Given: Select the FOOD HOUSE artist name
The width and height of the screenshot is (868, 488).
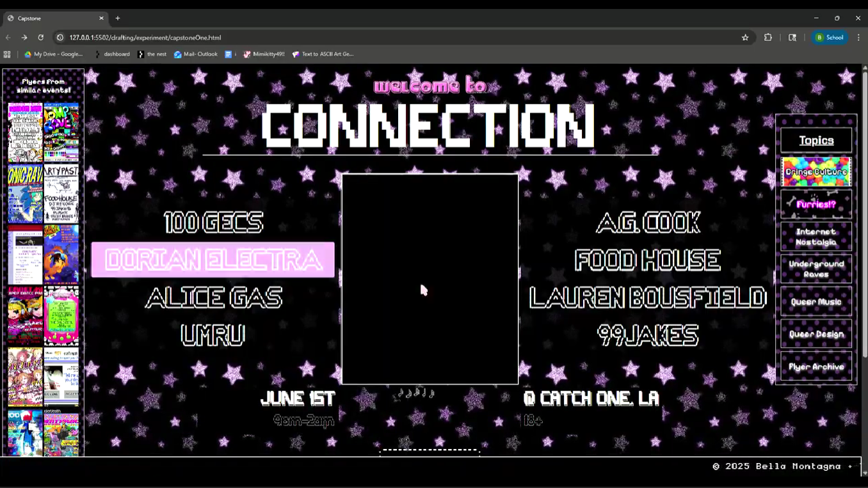Looking at the screenshot, I should [x=648, y=260].
